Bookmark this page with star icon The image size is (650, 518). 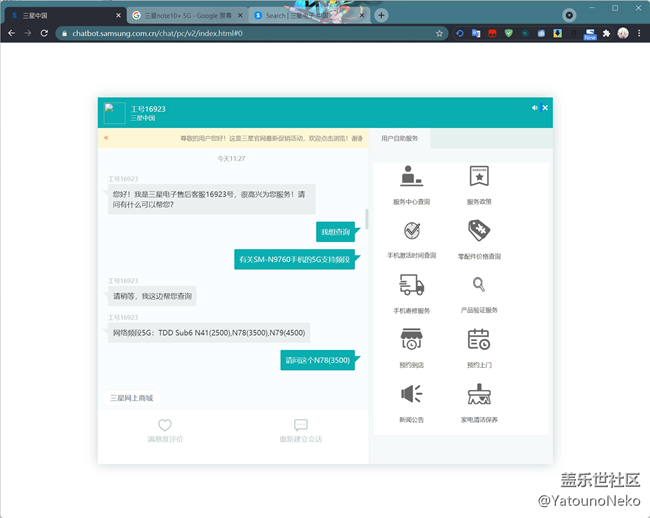coord(439,33)
